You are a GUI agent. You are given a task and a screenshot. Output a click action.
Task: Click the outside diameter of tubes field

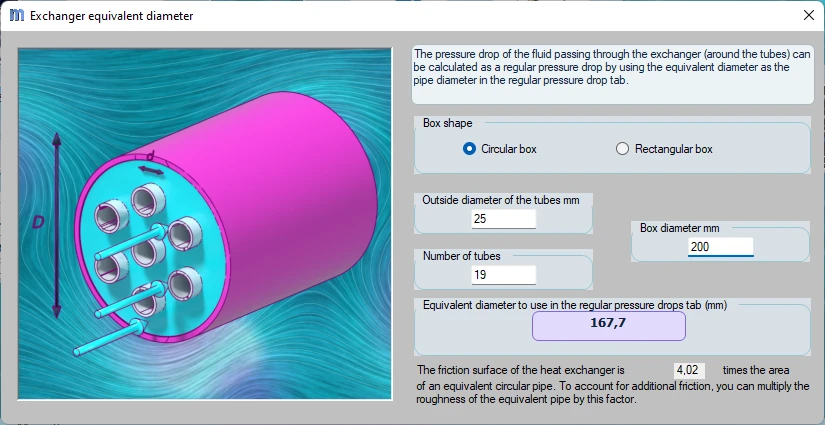click(x=504, y=219)
